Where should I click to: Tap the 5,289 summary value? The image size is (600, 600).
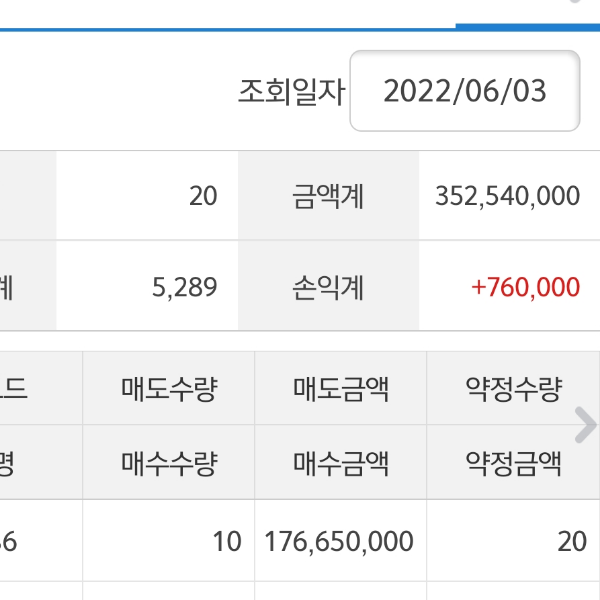[x=189, y=287]
